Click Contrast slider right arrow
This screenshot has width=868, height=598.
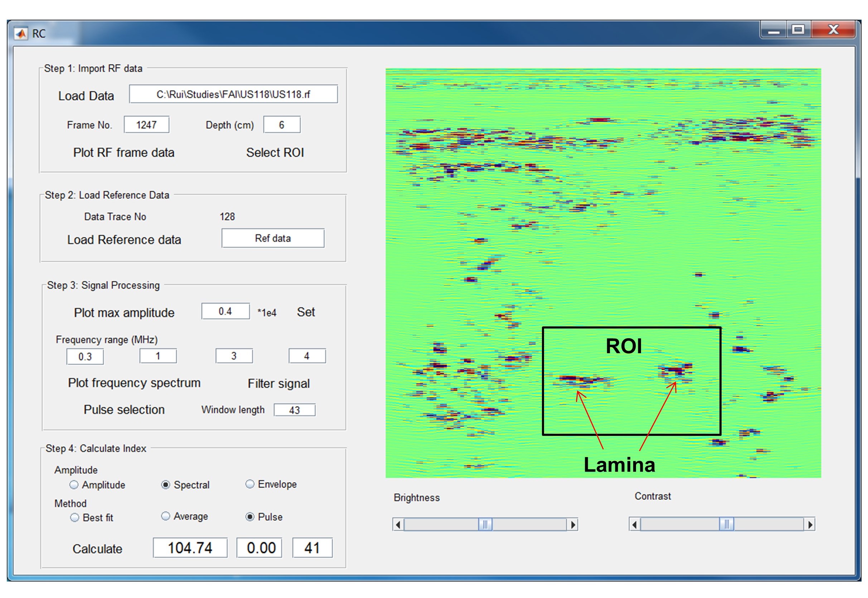810,525
